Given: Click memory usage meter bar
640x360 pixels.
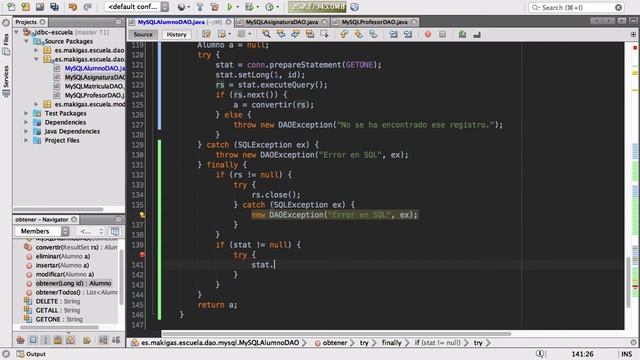Looking at the screenshot, I should (x=317, y=7).
